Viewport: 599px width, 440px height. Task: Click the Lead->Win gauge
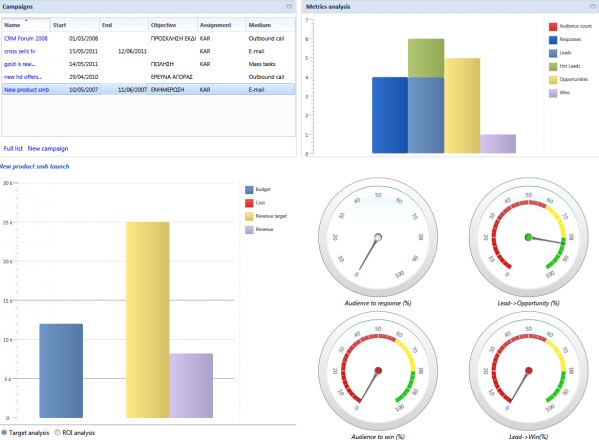tap(529, 371)
